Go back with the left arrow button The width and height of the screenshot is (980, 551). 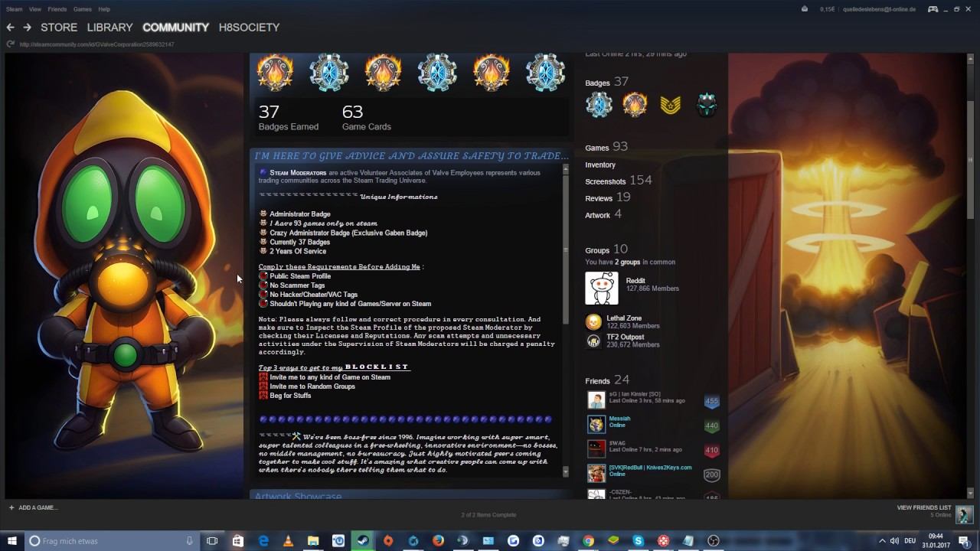pyautogui.click(x=10, y=28)
